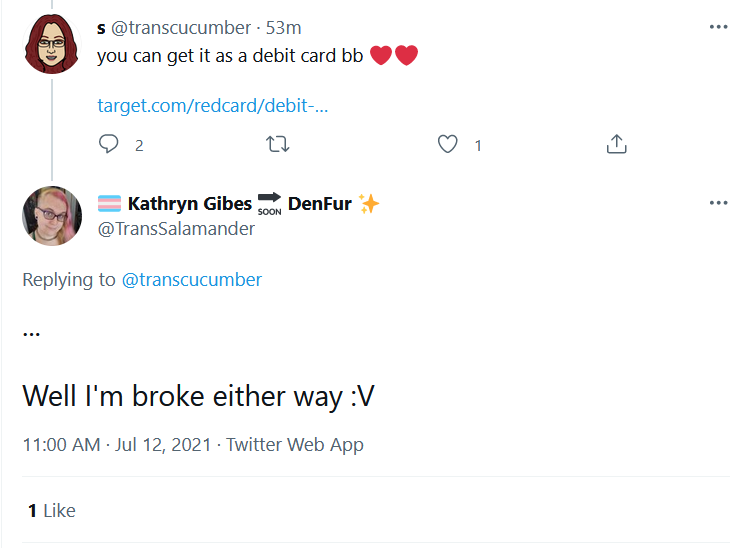Open more options for transcucumber's tweet
The height and width of the screenshot is (548, 748).
click(x=718, y=27)
